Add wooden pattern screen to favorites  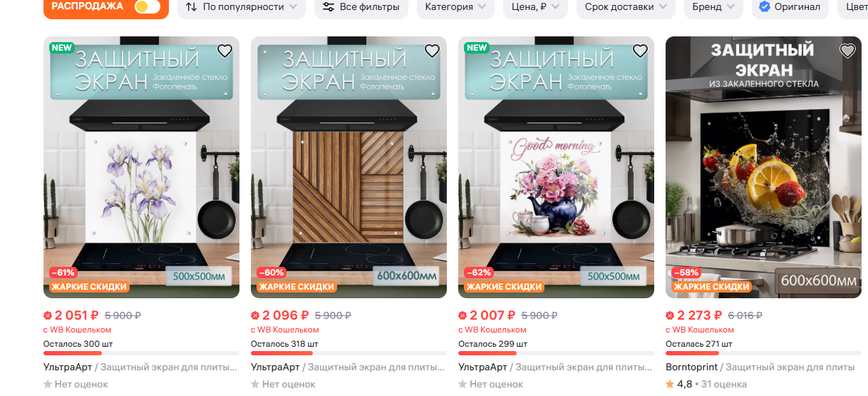[432, 51]
